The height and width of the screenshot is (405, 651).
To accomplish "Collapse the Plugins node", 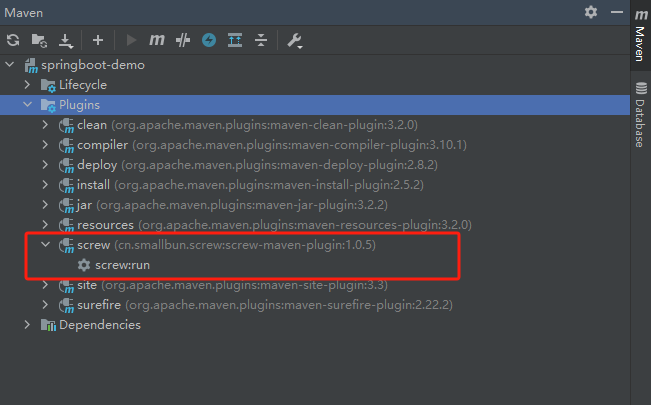I will pyautogui.click(x=27, y=105).
